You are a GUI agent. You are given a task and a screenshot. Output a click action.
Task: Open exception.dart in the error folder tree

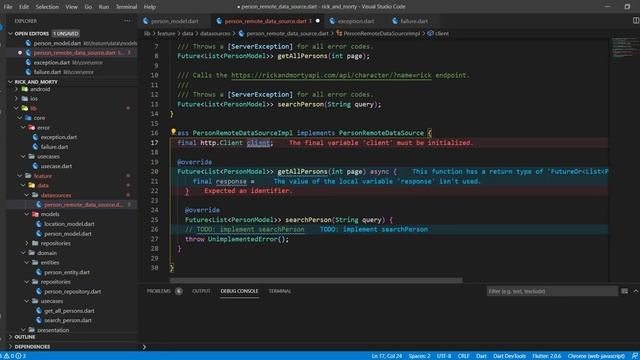[x=58, y=137]
